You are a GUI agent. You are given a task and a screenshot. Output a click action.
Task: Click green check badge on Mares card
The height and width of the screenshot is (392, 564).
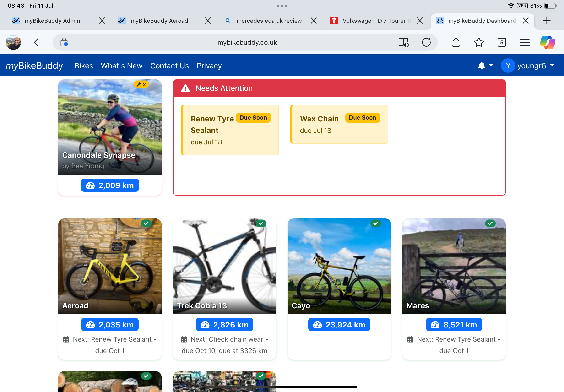(490, 223)
